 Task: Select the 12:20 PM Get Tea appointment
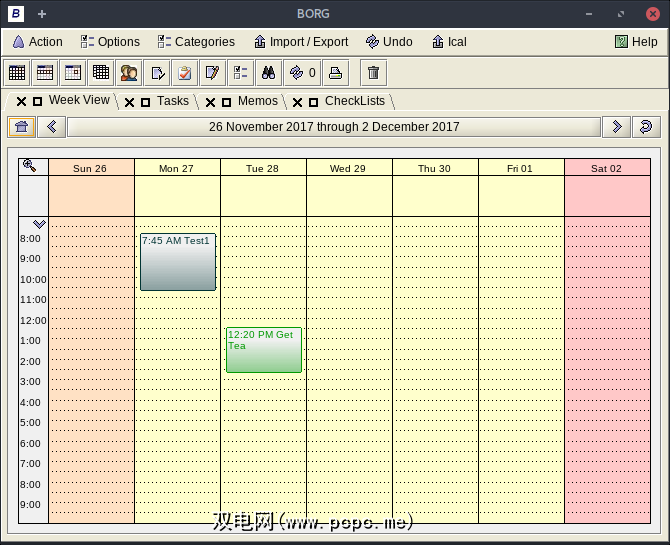[x=263, y=350]
